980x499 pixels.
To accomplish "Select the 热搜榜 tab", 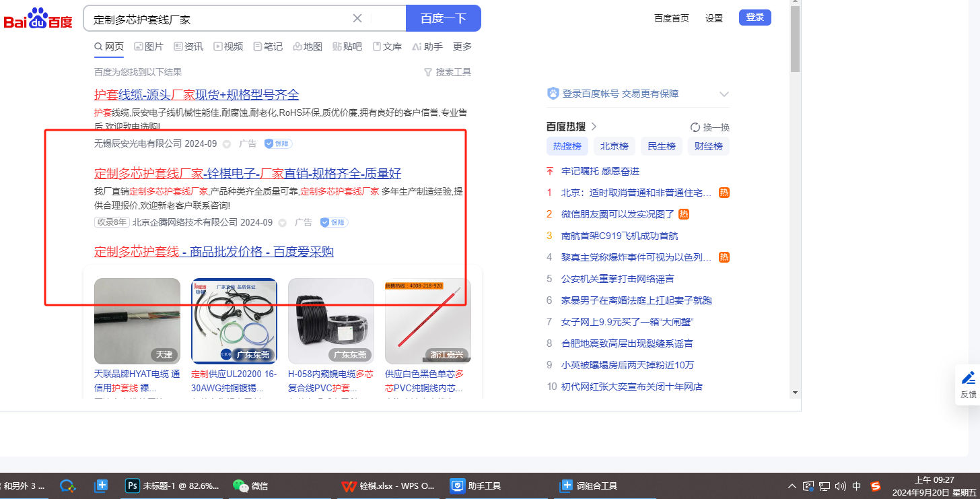I will point(567,146).
